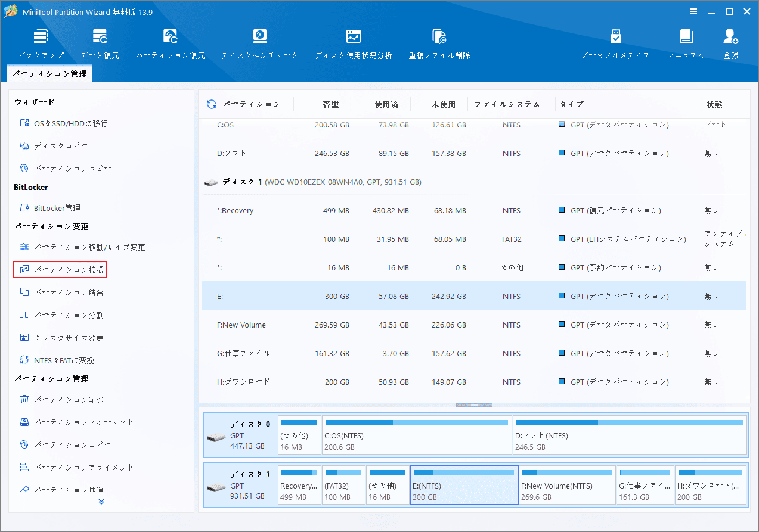The width and height of the screenshot is (759, 532).
Task: Refresh the partition list icon
Action: [212, 104]
